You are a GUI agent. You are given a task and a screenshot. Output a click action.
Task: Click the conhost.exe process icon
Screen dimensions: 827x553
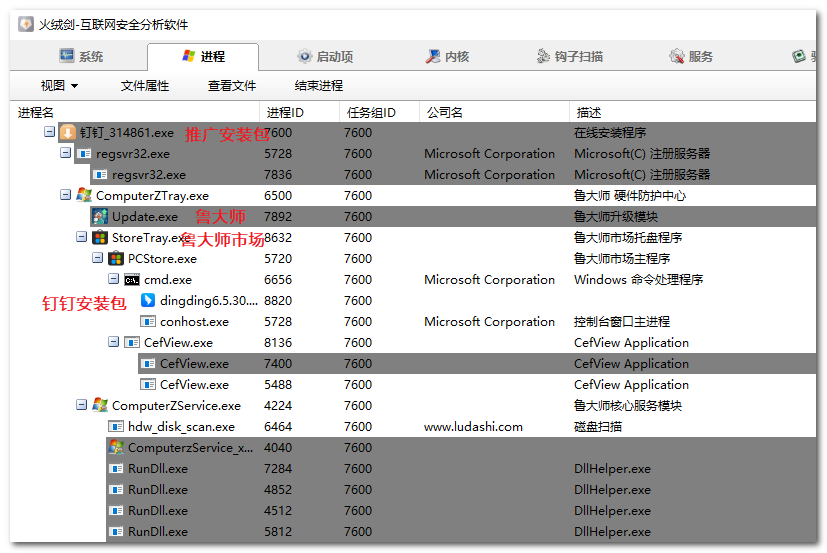point(148,321)
